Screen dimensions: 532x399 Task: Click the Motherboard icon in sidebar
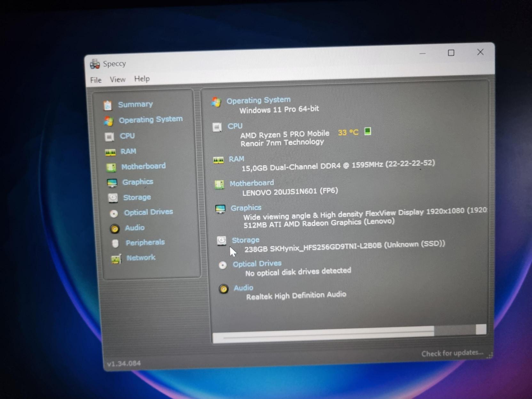pos(111,167)
